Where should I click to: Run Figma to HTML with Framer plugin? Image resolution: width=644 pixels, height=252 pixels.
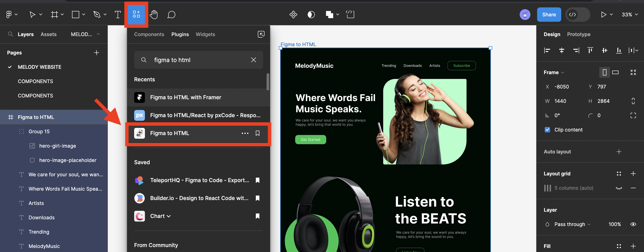click(199, 97)
